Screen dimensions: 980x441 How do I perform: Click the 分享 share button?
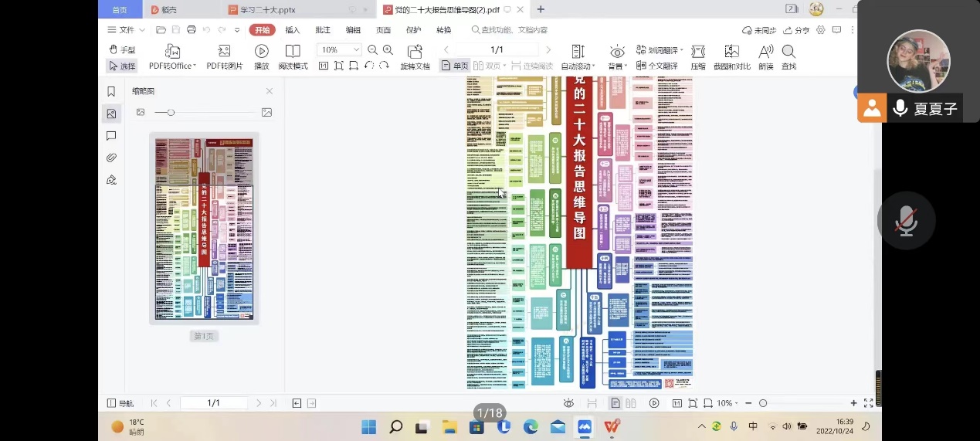click(x=796, y=30)
